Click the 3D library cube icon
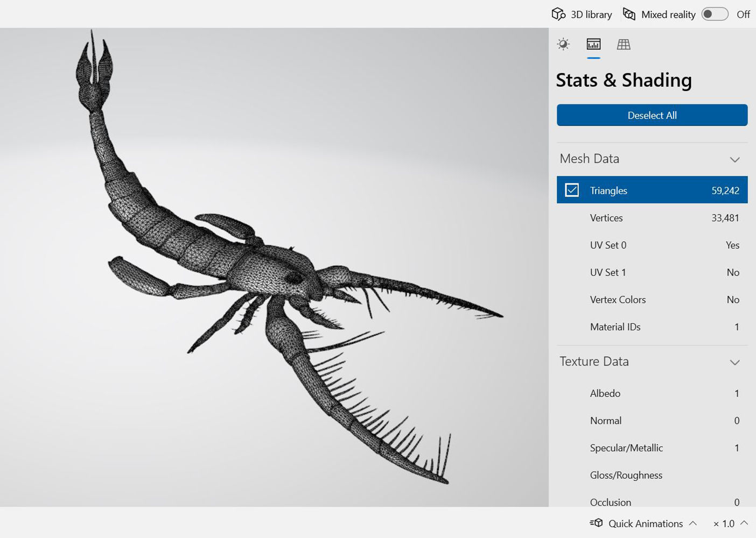 [558, 14]
